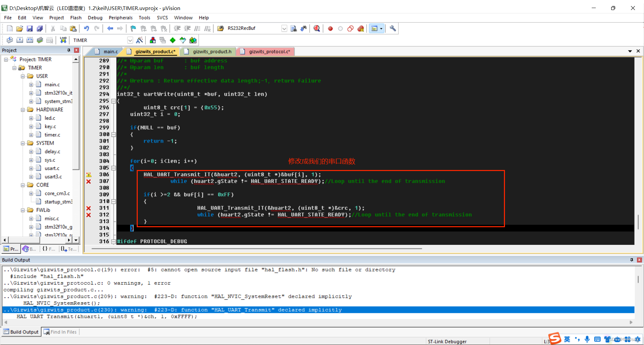Switch to gizwits_protocol.c tab
Screen dimensions: 644x345
266,52
